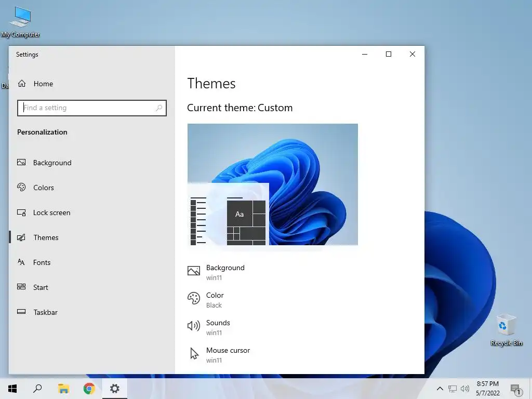
Task: Open the Windows Start menu
Action: 12,389
